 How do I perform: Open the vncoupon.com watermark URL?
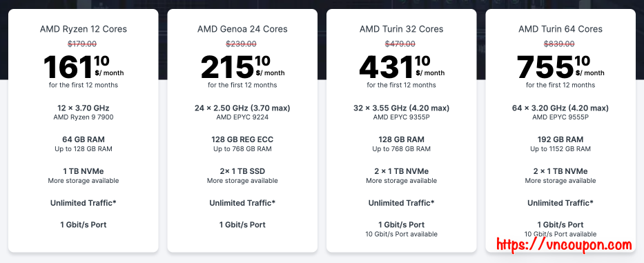[564, 245]
